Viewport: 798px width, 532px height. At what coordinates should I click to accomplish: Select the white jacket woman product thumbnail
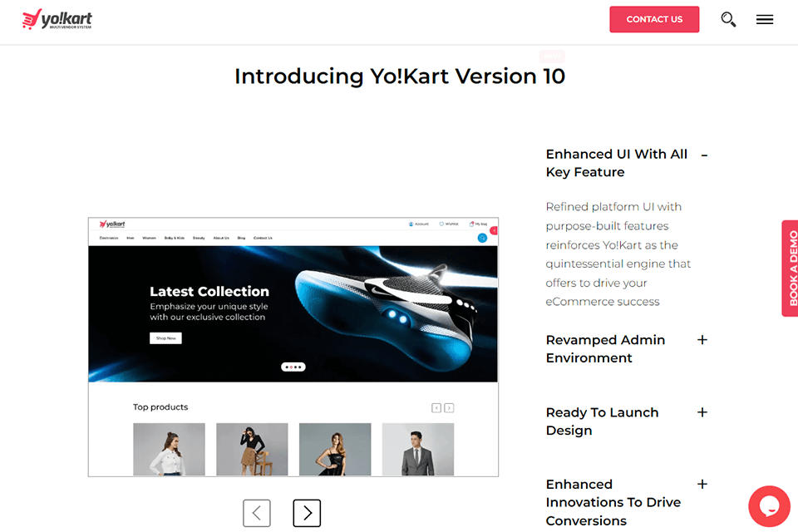pyautogui.click(x=169, y=449)
